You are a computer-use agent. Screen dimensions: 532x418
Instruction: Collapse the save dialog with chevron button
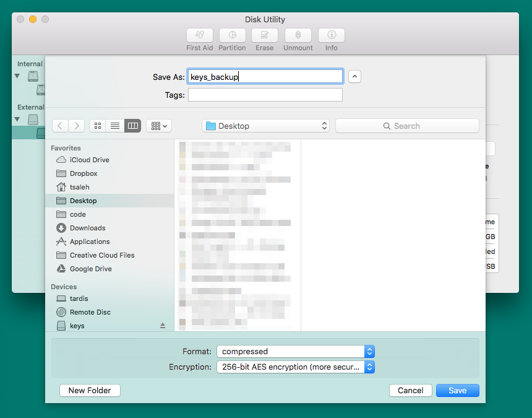(354, 77)
